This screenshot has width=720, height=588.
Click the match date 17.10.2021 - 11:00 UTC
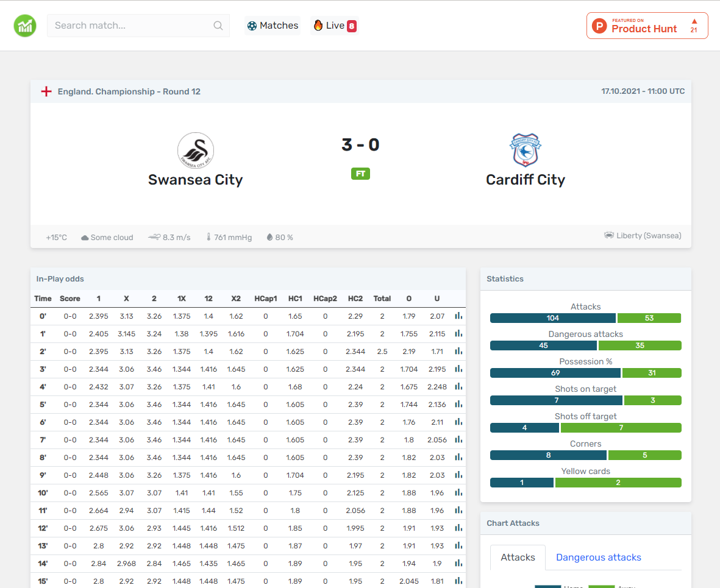click(x=643, y=91)
